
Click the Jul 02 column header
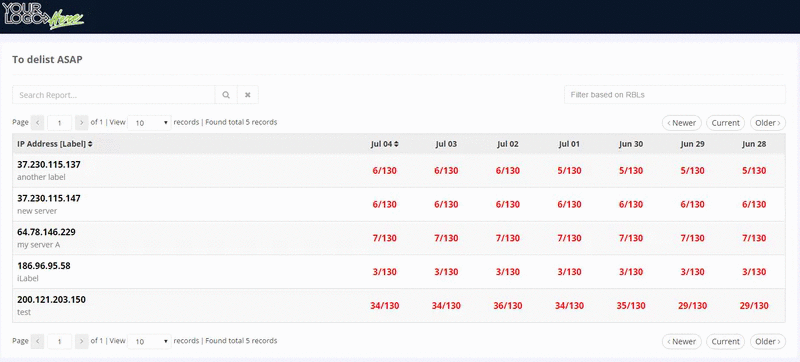click(508, 144)
